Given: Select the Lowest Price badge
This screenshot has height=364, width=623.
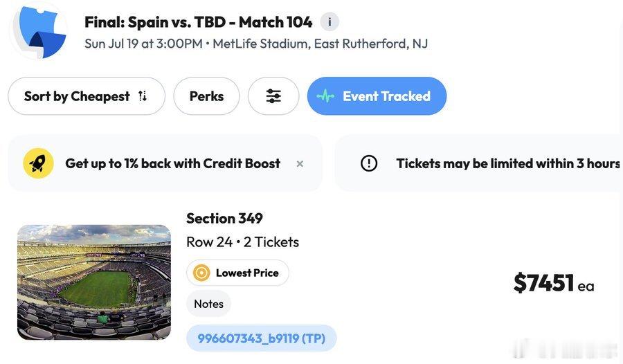Looking at the screenshot, I should pyautogui.click(x=237, y=273).
